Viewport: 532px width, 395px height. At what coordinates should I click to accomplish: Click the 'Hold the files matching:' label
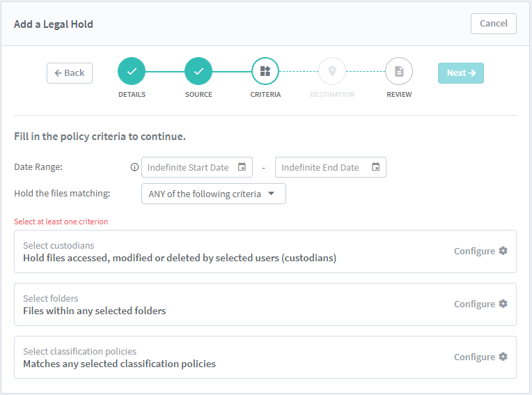62,194
